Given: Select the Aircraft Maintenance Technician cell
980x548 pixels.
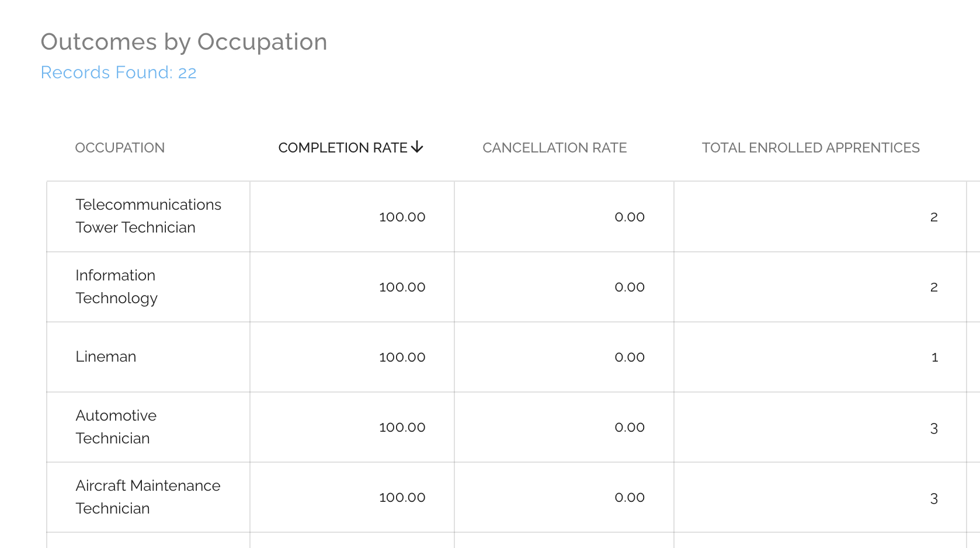Looking at the screenshot, I should coord(148,497).
